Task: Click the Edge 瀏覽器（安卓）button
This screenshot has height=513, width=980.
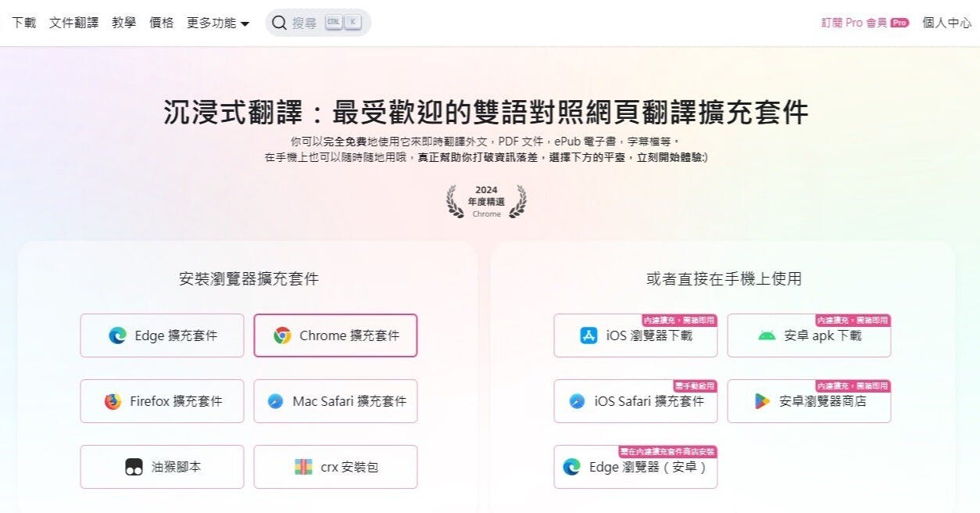Action: pos(635,467)
